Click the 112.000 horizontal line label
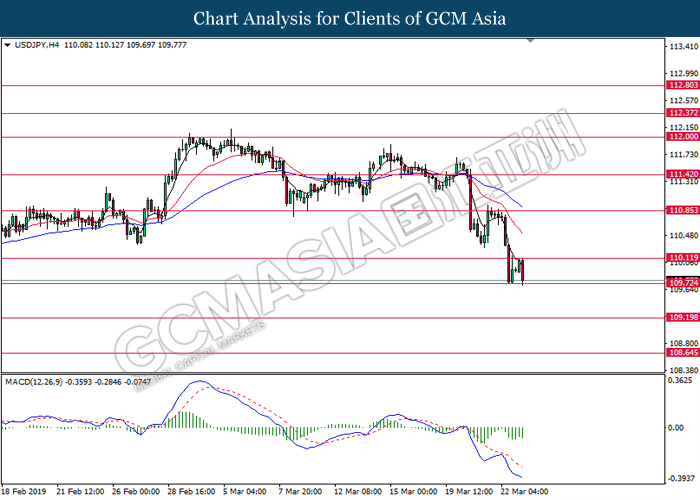The image size is (700, 500). point(682,137)
